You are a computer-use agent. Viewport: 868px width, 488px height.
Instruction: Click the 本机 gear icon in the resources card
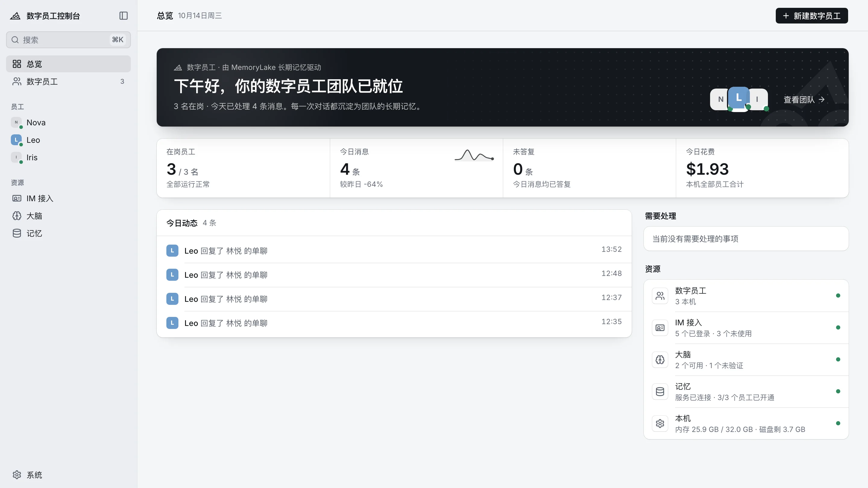pyautogui.click(x=660, y=423)
